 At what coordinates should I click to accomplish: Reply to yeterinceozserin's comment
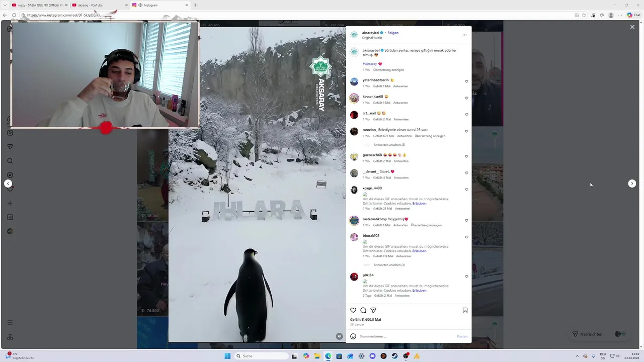click(400, 86)
